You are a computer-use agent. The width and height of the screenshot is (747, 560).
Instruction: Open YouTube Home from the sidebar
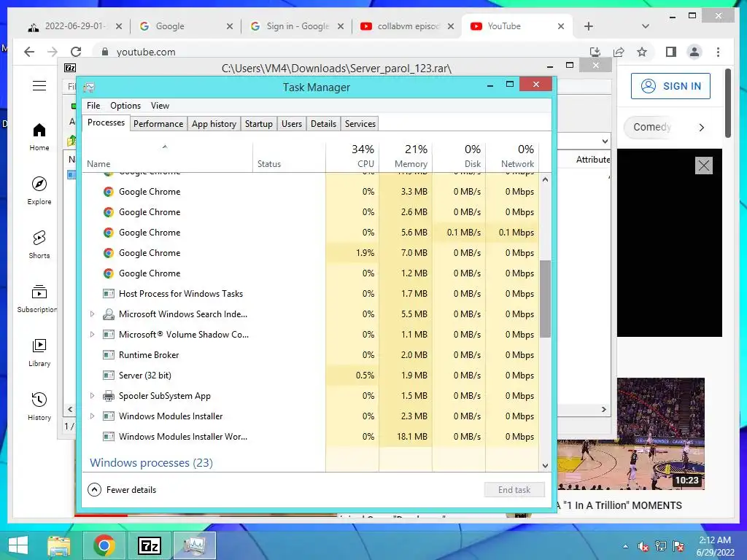[39, 136]
